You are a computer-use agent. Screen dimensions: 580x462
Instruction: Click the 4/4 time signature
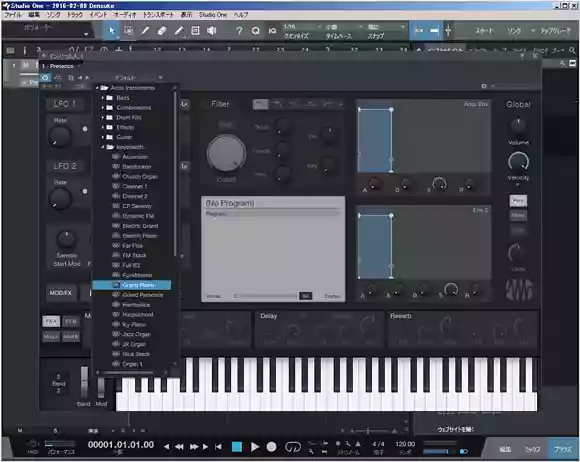pos(378,444)
